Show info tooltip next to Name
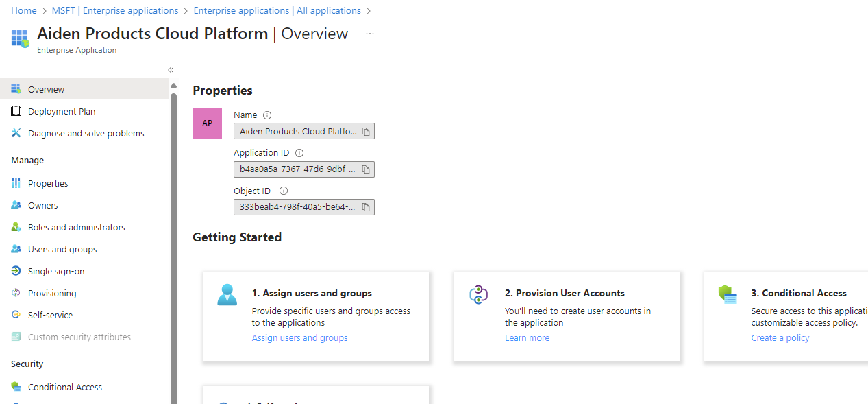 coord(267,115)
